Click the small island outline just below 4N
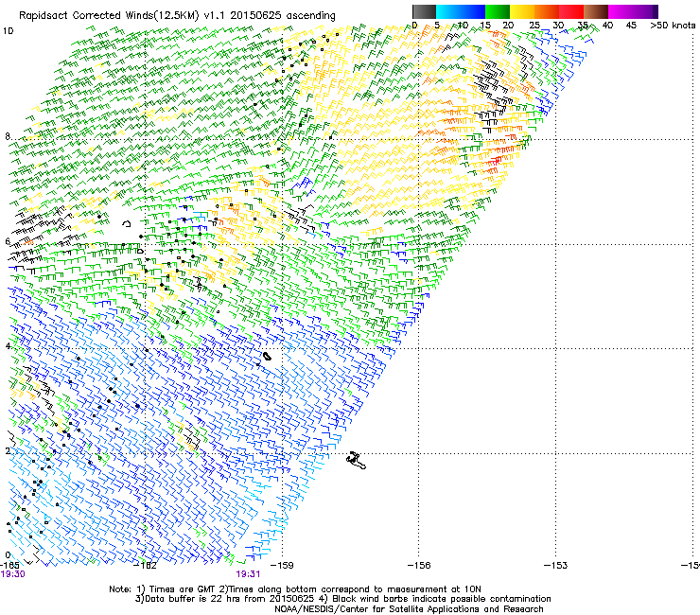This screenshot has height=615, width=700. (267, 356)
